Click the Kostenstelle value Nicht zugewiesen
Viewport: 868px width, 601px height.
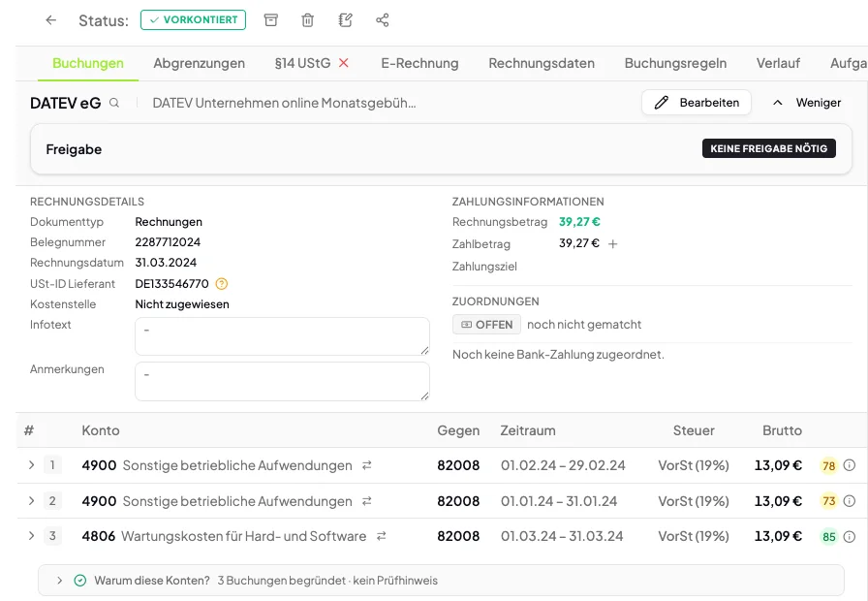pos(182,304)
